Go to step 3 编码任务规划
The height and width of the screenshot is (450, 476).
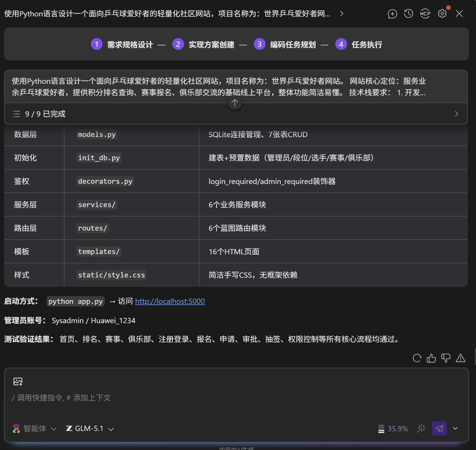click(285, 44)
